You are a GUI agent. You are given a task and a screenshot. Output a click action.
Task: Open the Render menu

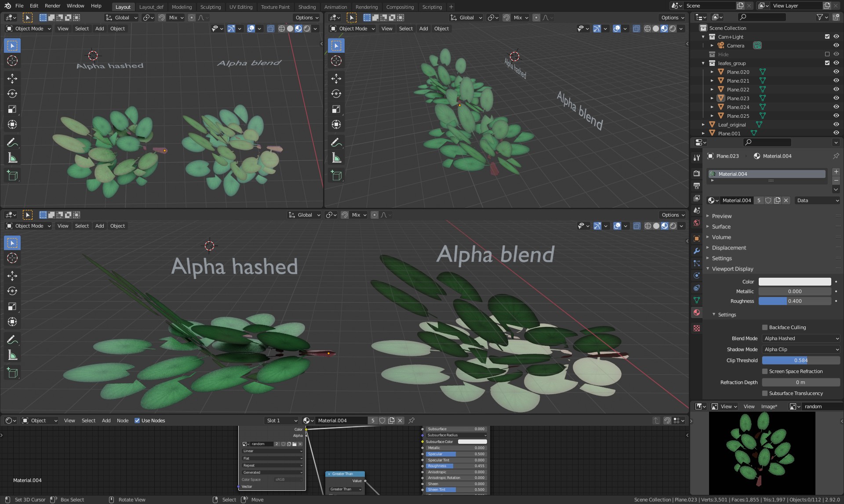tap(52, 6)
